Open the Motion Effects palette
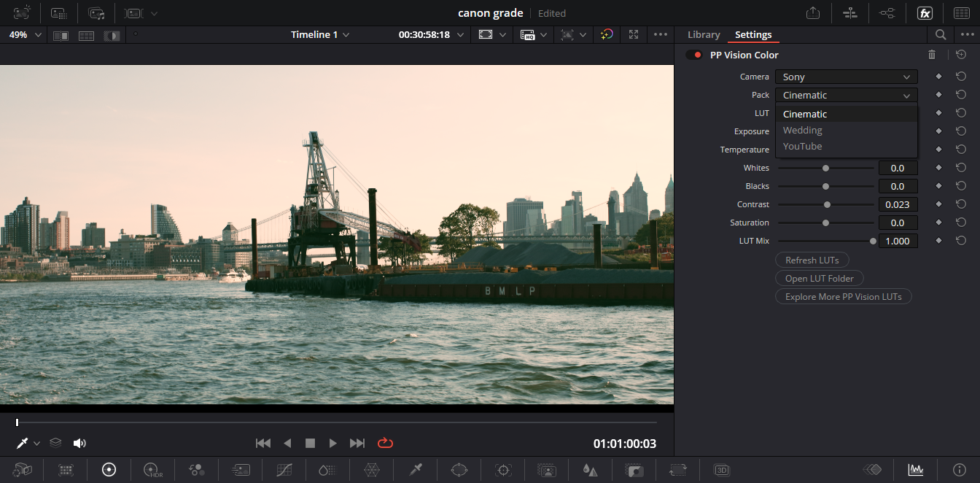This screenshot has height=483, width=980. (x=241, y=470)
